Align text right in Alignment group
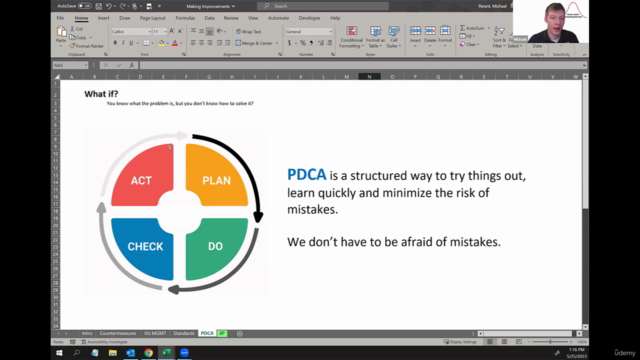Image resolution: width=640 pixels, height=360 pixels. coord(210,43)
